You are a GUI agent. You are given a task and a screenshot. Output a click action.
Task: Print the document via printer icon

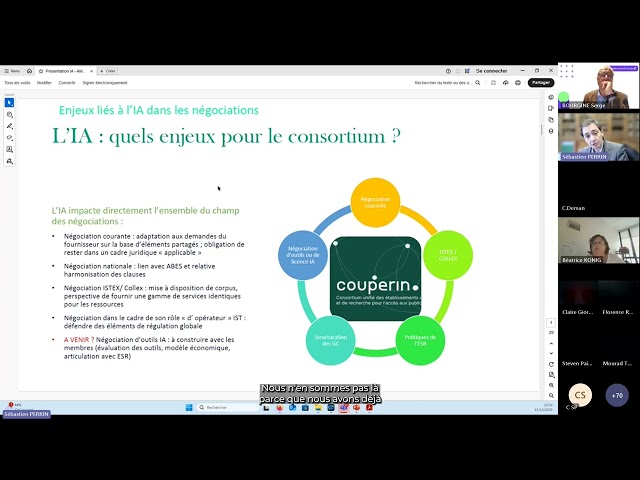518,83
